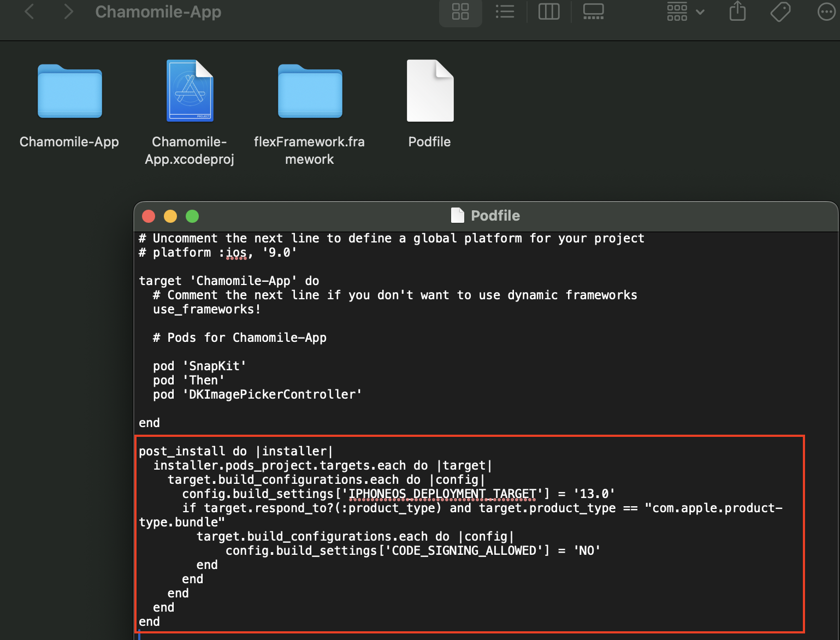Go forward in Finder navigation
The image size is (840, 640).
point(68,11)
